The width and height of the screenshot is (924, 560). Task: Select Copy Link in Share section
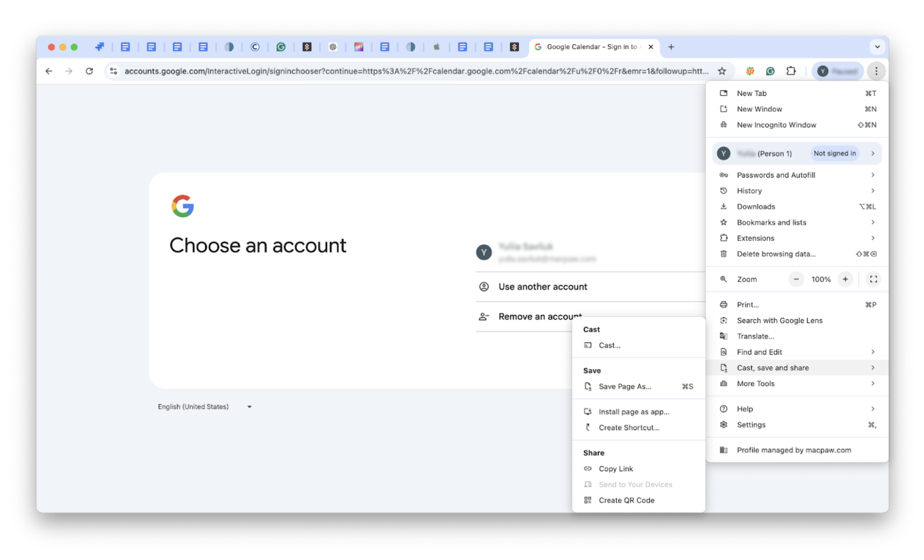[639, 469]
